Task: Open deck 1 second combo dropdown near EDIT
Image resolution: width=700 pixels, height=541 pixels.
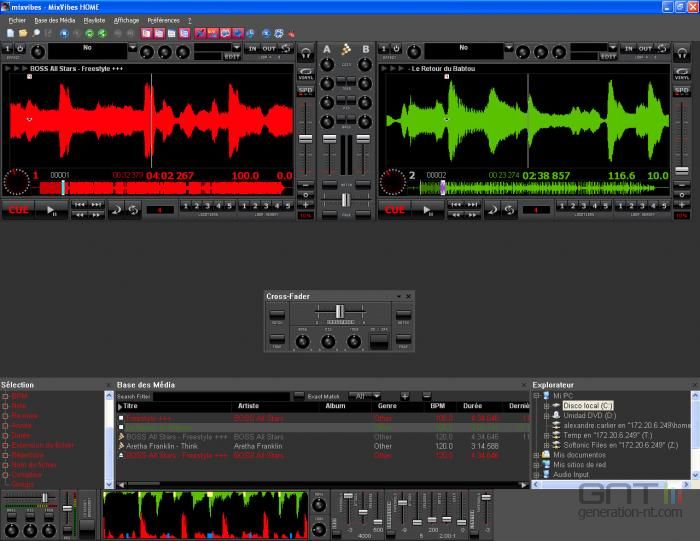Action: [x=237, y=47]
